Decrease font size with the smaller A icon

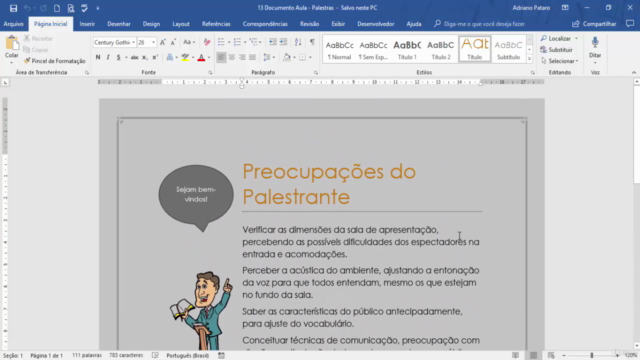click(x=173, y=42)
